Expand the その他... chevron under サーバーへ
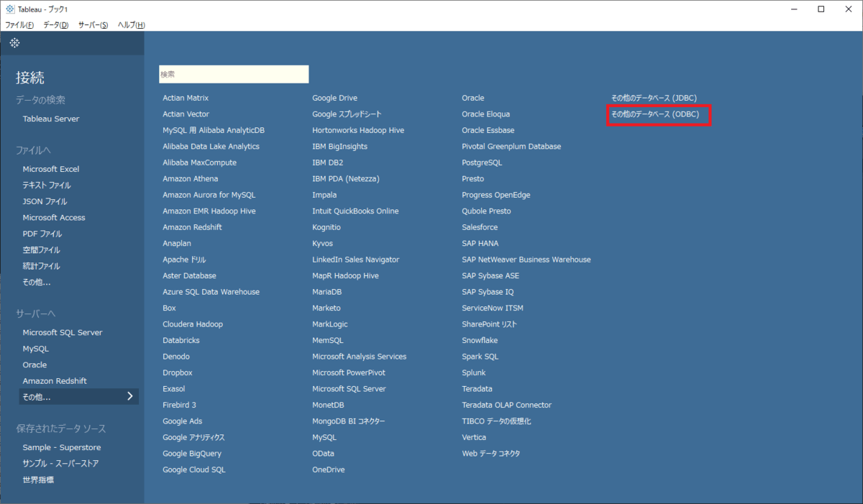Viewport: 863px width, 504px height. [x=129, y=396]
